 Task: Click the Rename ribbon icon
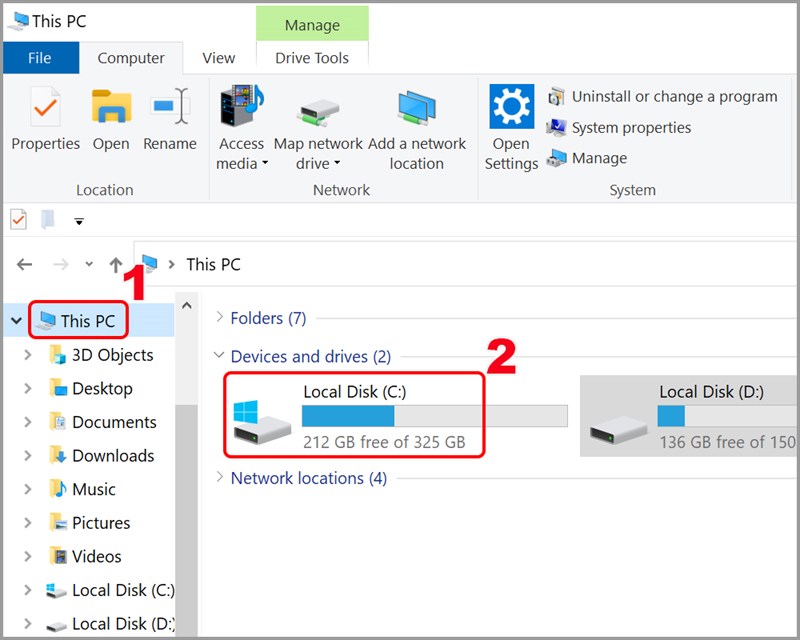[x=170, y=106]
